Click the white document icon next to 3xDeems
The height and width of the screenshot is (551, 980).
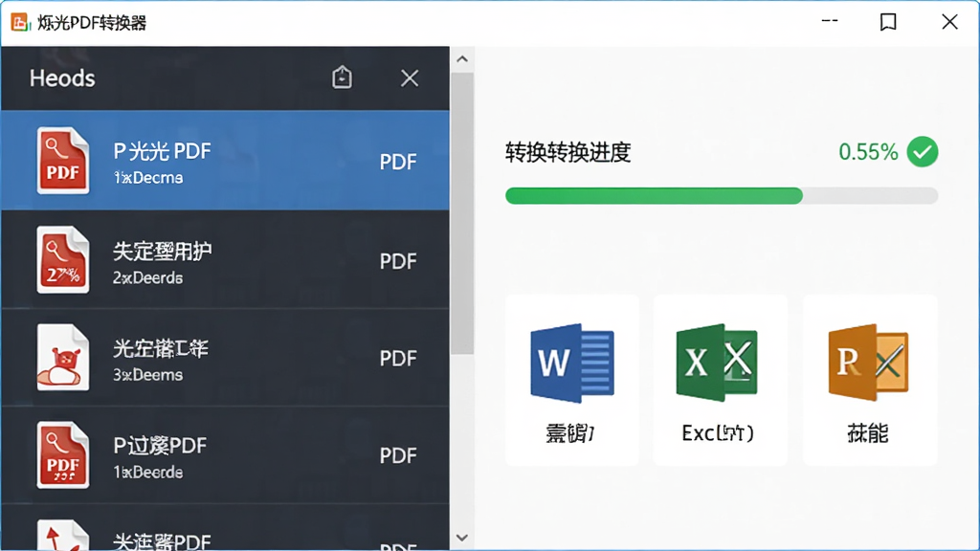click(x=62, y=358)
